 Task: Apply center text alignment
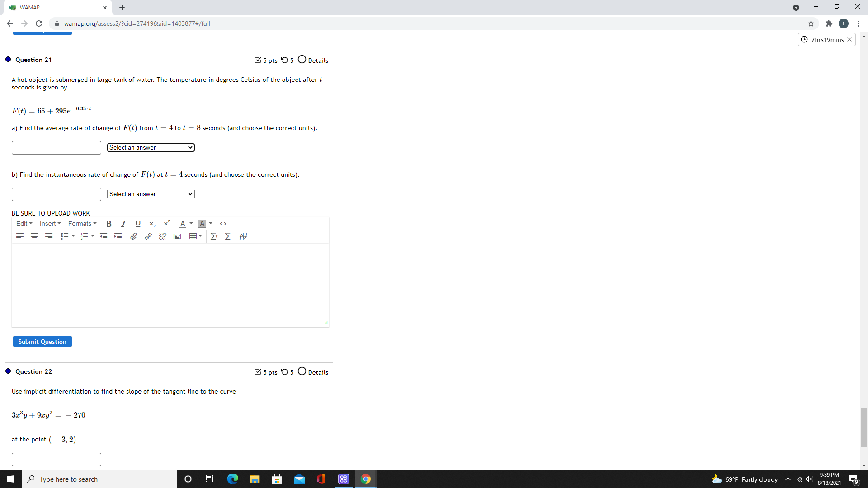point(34,236)
